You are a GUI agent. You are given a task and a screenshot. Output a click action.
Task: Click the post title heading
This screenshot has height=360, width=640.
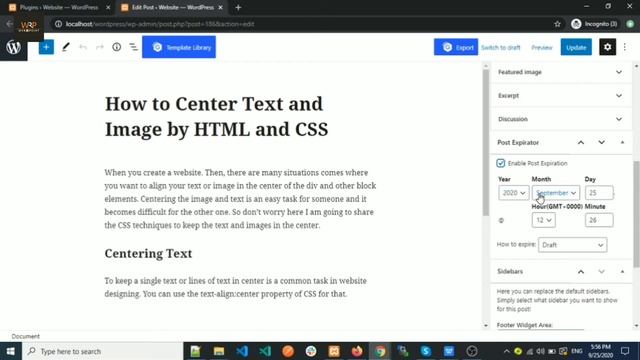click(x=217, y=116)
